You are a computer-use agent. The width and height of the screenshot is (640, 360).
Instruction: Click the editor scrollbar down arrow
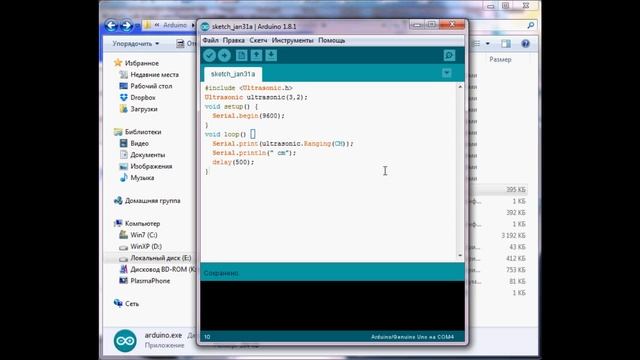(x=460, y=255)
